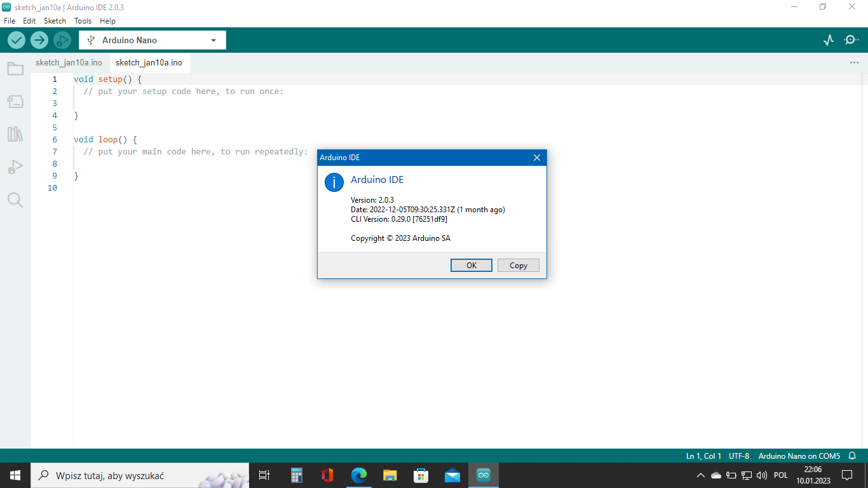Click the notifications bell in status bar
This screenshot has height=488, width=868.
pos(852,456)
